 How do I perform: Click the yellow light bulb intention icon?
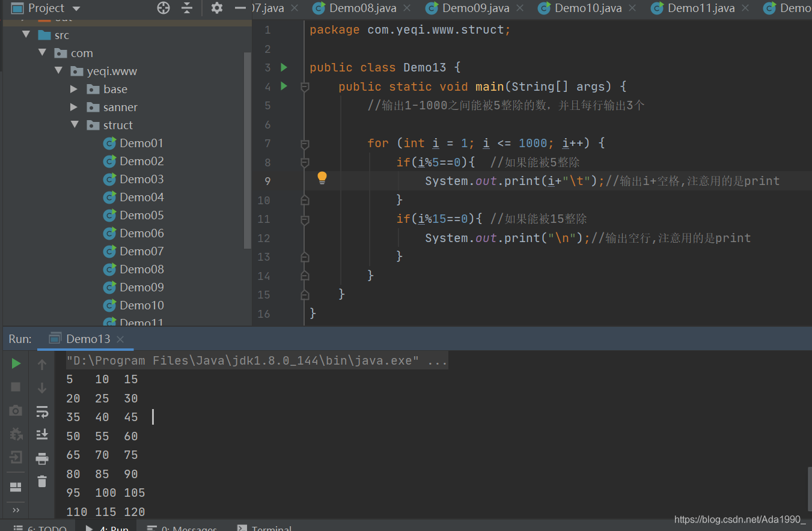pyautogui.click(x=322, y=178)
